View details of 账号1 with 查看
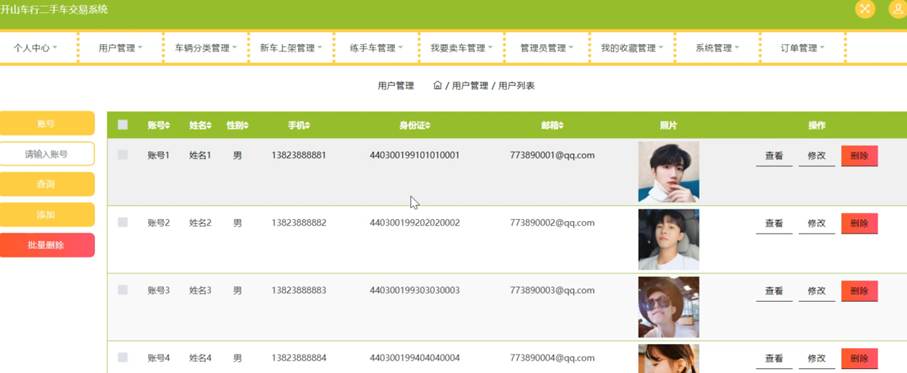This screenshot has height=373, width=907. point(774,156)
